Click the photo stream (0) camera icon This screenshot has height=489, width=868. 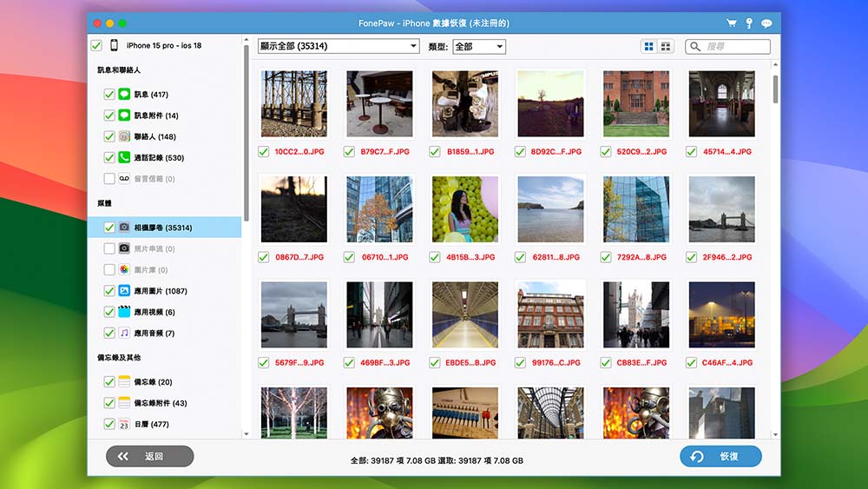[x=124, y=248]
